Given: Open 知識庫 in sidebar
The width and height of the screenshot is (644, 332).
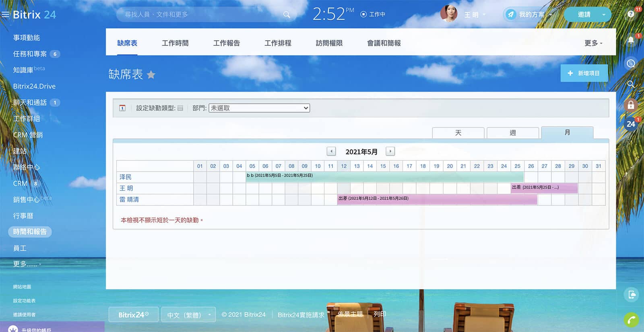Looking at the screenshot, I should coord(23,70).
